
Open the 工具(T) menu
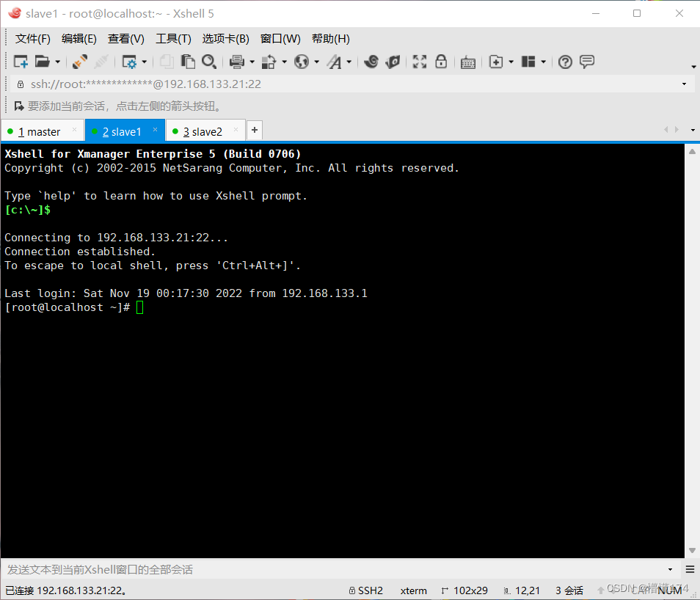pos(173,39)
